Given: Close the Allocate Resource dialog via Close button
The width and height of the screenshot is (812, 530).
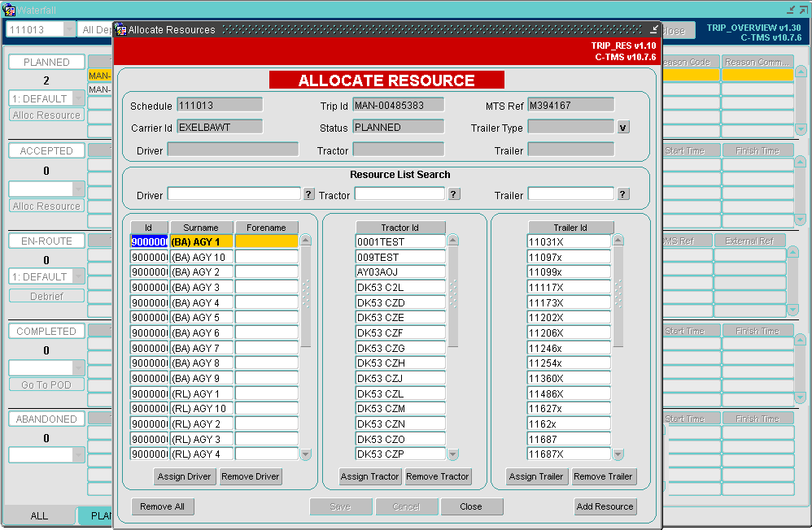Looking at the screenshot, I should 471,506.
